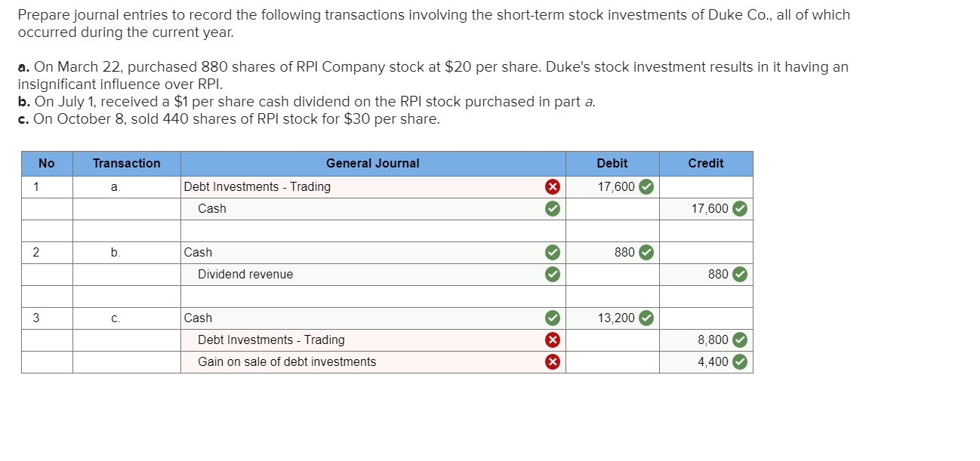This screenshot has height=461, width=980.
Task: Click green check next to 8,800 credit
Action: coord(740,340)
